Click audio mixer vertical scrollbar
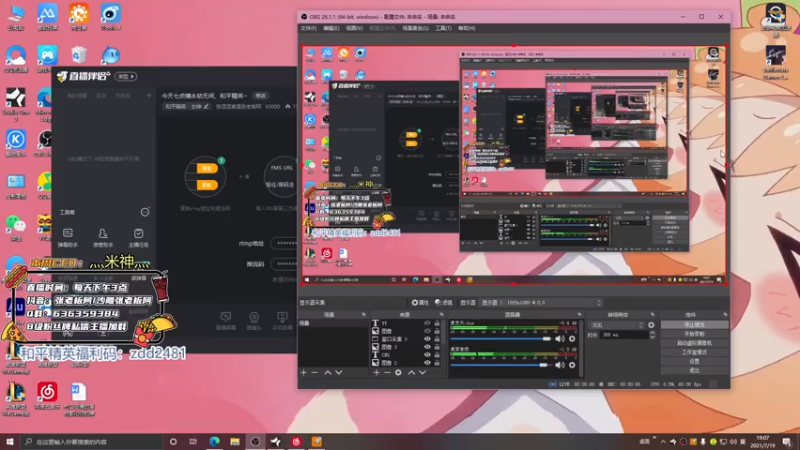800x450 pixels. pos(581,349)
